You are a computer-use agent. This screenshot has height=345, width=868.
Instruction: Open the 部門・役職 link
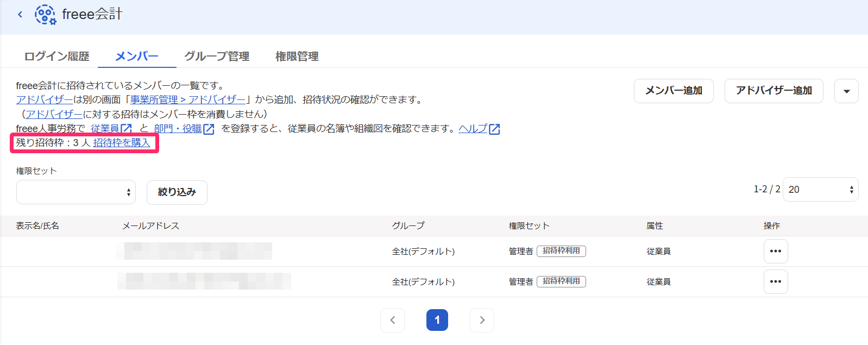178,129
